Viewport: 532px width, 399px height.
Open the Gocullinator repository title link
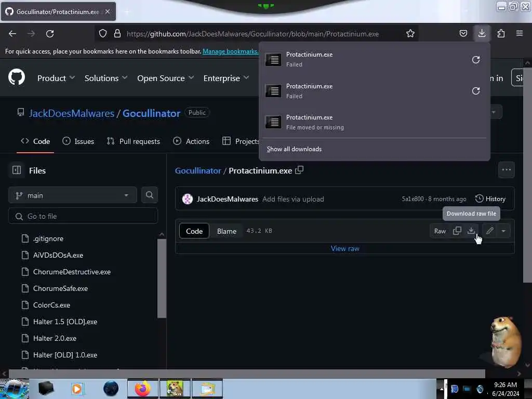(x=151, y=113)
